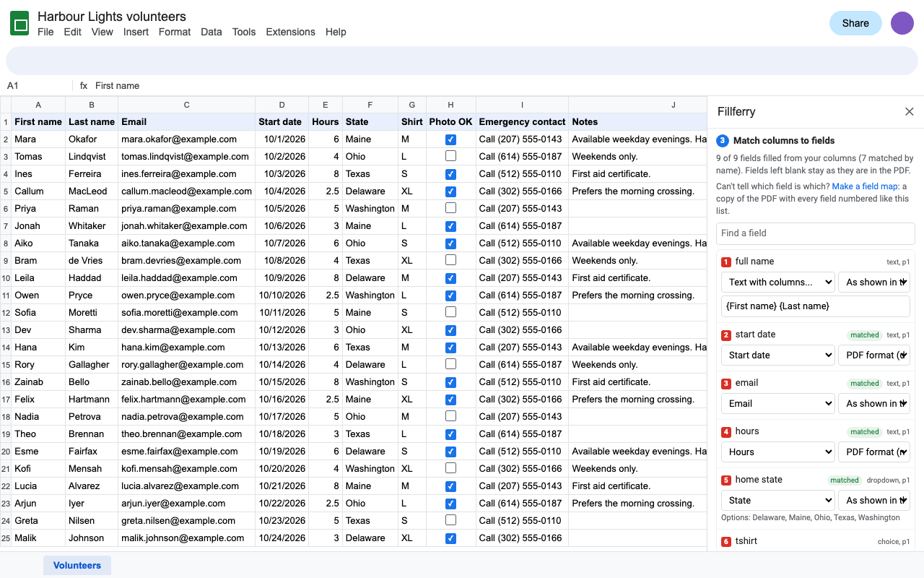Follow the 'Make a field map' link
Screen dimensions: 924x578
tap(865, 186)
